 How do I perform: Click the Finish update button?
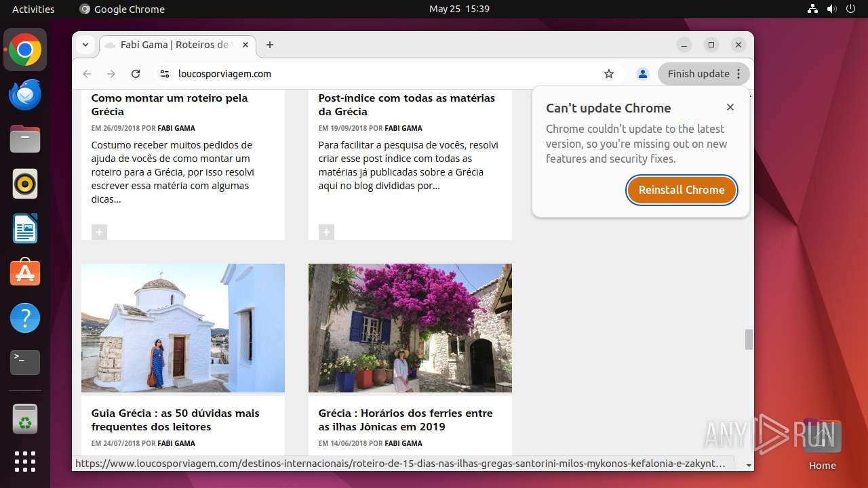click(704, 74)
